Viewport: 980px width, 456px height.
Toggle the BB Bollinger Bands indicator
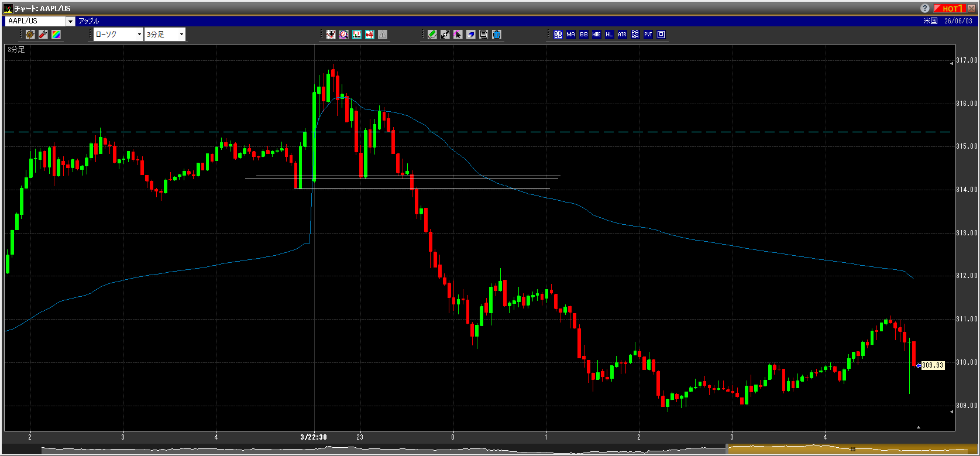(x=584, y=35)
